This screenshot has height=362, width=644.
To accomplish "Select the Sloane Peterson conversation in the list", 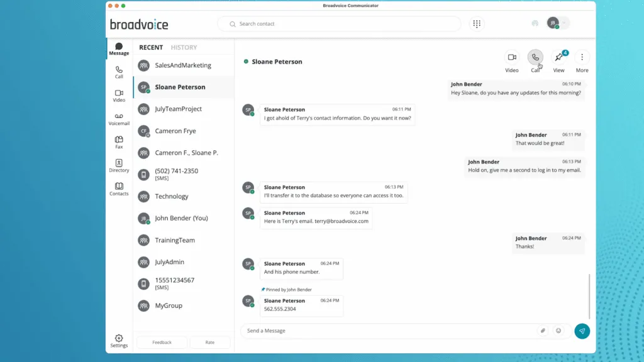I will pyautogui.click(x=184, y=87).
